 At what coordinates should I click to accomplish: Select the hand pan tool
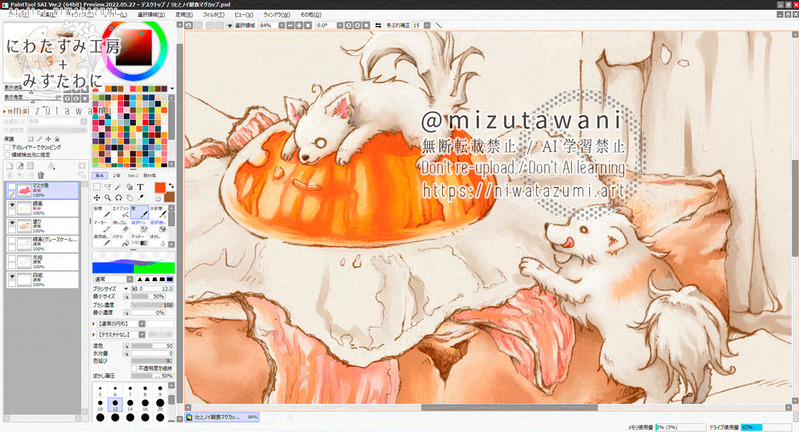coord(129,198)
